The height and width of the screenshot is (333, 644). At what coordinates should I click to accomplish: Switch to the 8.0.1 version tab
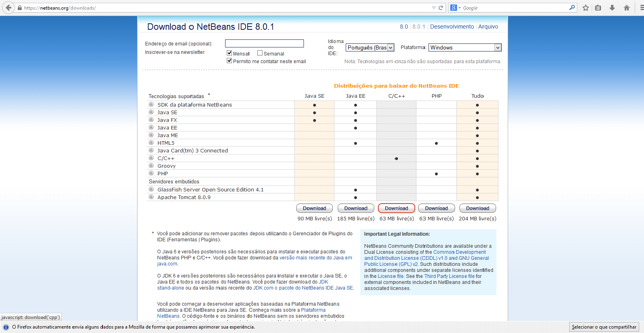pyautogui.click(x=419, y=27)
